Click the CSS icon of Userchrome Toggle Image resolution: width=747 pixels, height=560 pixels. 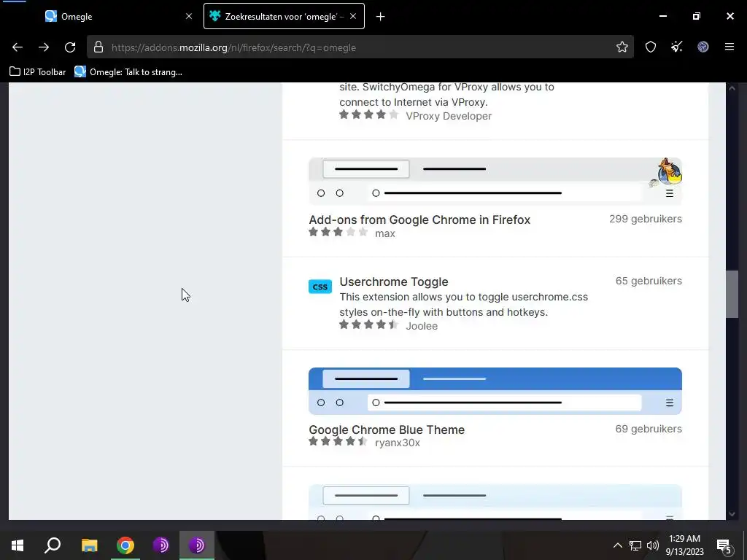point(320,287)
